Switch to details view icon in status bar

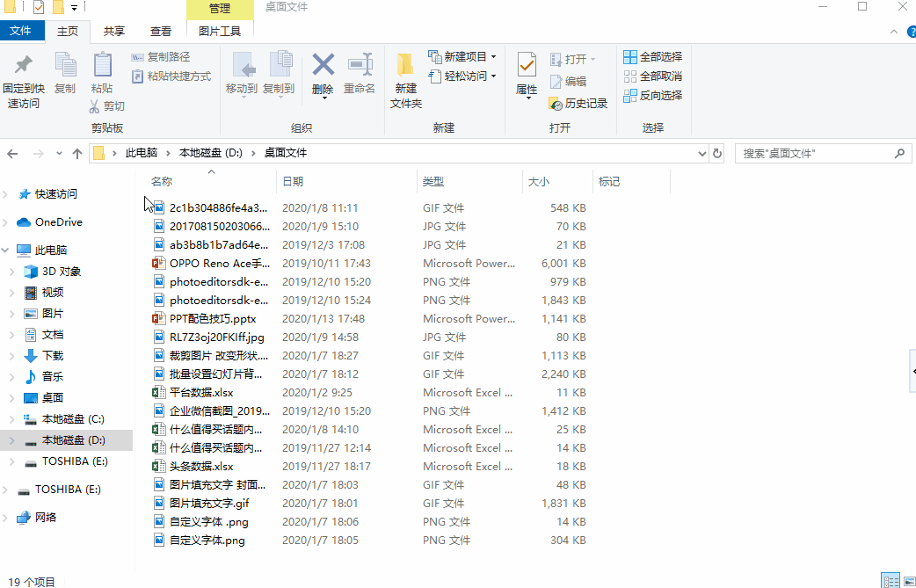coord(891,580)
